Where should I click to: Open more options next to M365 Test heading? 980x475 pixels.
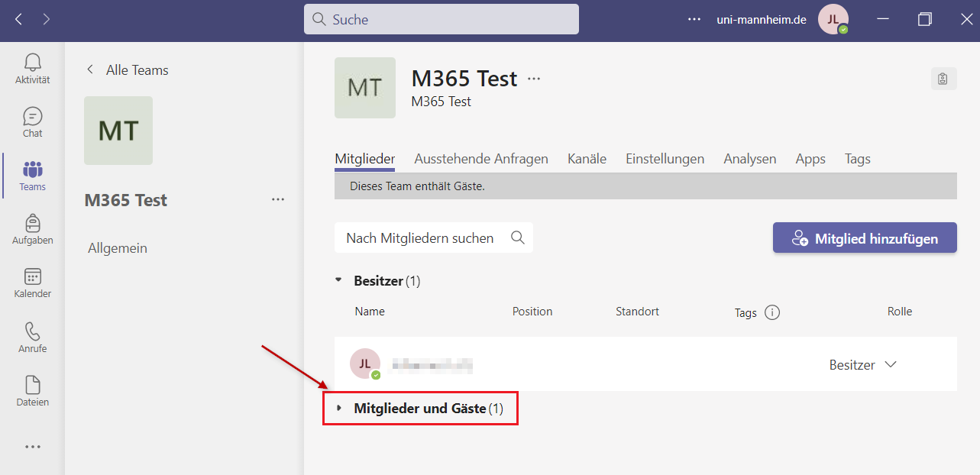(x=534, y=79)
